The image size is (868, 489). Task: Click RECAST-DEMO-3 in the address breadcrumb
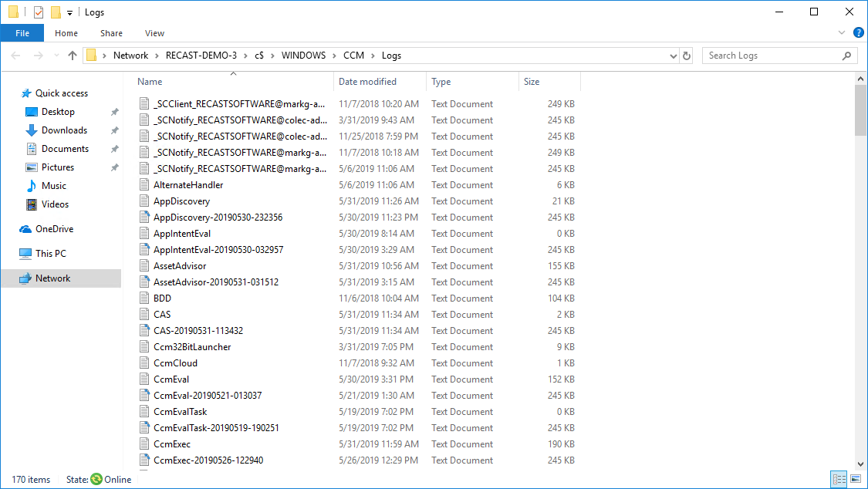coord(201,56)
